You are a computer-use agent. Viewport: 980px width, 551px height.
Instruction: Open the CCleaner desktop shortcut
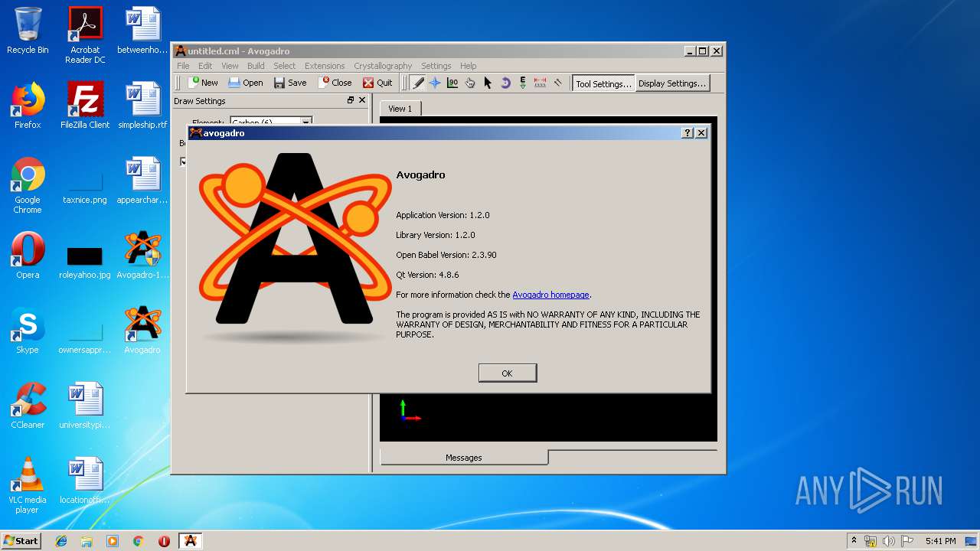point(28,406)
